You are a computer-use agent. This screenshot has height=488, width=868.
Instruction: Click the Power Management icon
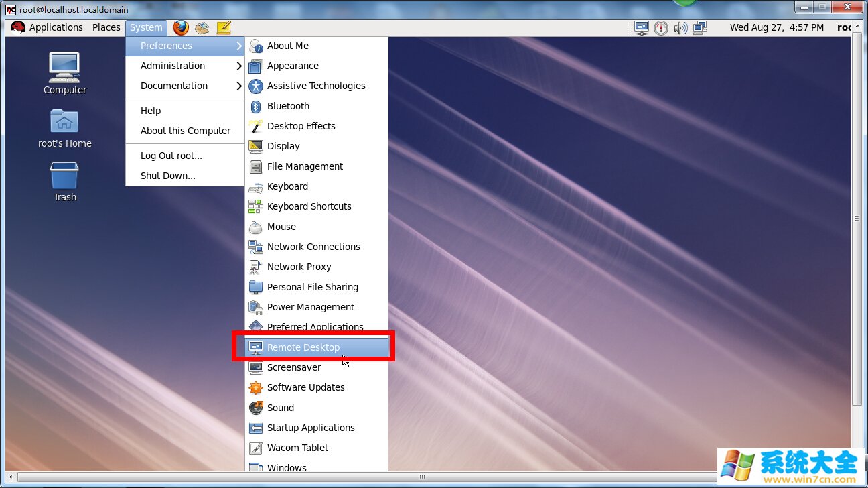coord(256,307)
